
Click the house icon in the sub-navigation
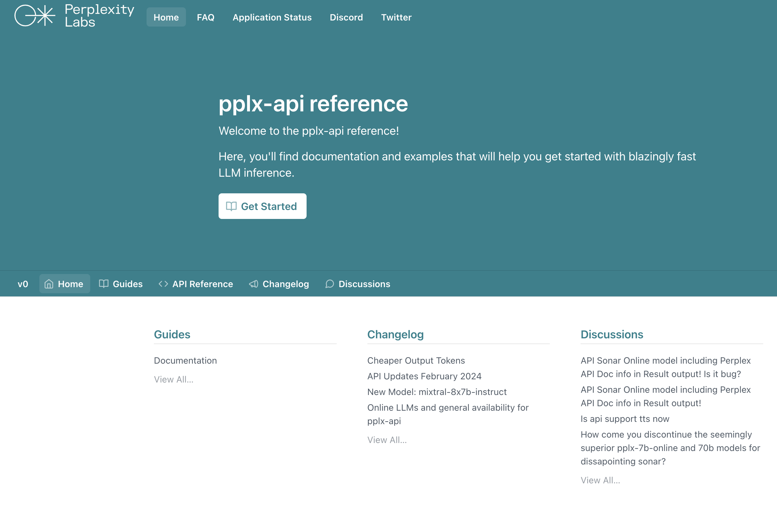(x=49, y=284)
